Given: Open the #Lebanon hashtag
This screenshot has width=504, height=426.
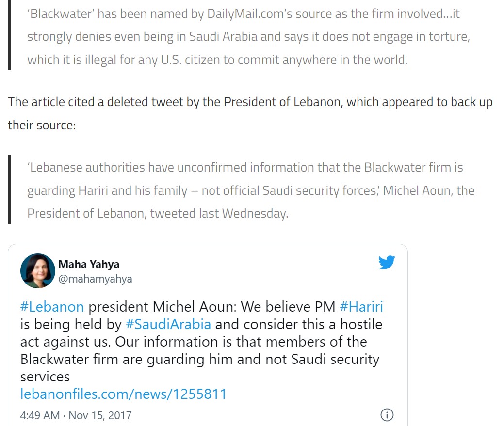Looking at the screenshot, I should [x=52, y=307].
